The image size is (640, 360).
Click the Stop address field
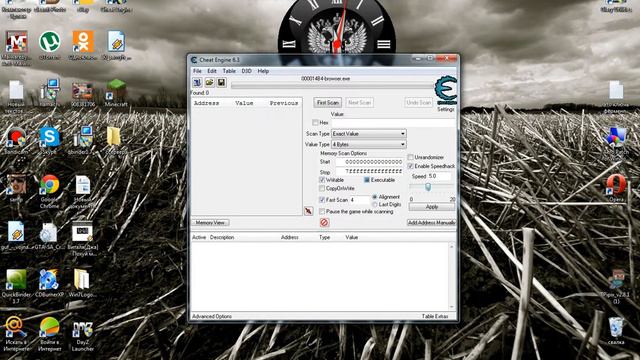[x=369, y=172]
